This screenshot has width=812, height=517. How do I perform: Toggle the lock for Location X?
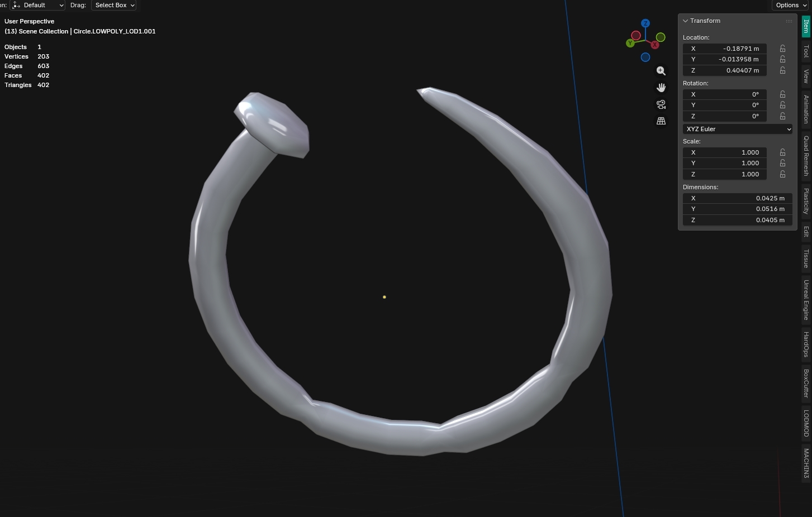pos(782,49)
